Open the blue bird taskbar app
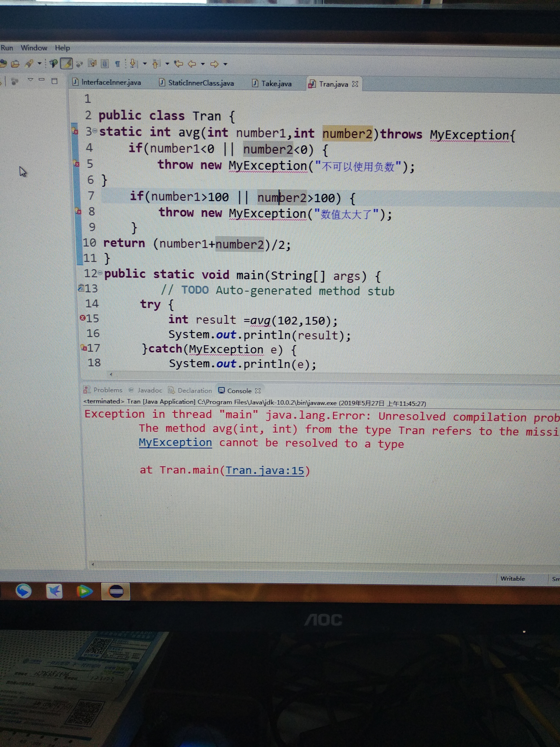This screenshot has height=747, width=560. (54, 591)
